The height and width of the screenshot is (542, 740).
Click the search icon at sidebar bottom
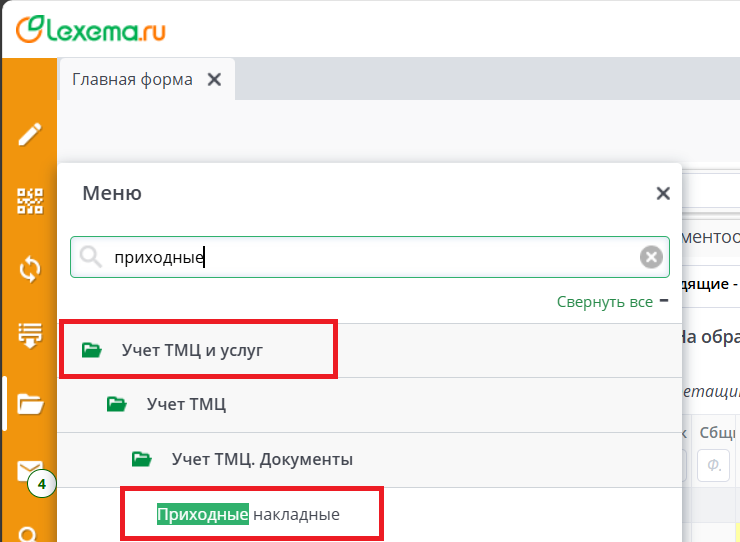[x=30, y=534]
